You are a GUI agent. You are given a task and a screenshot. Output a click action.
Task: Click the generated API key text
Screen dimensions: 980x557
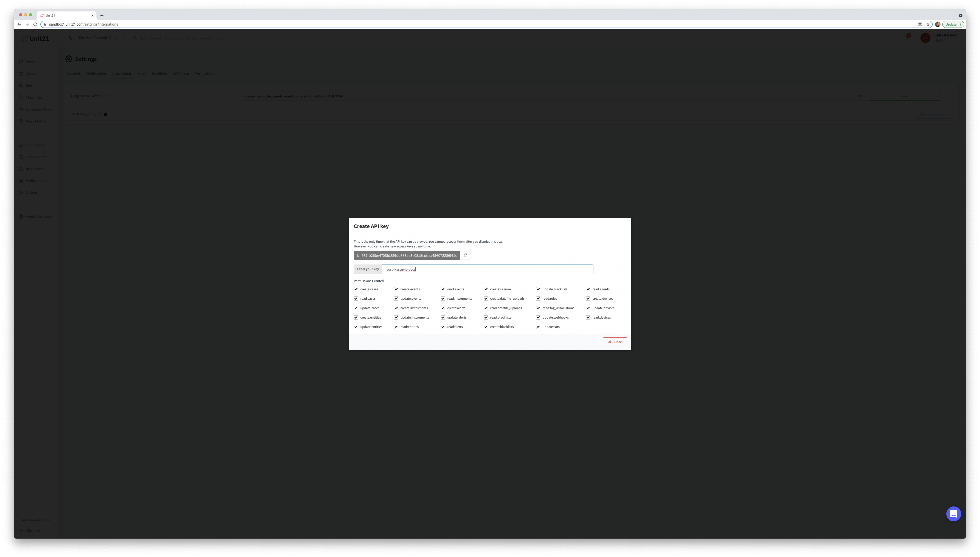tap(407, 256)
